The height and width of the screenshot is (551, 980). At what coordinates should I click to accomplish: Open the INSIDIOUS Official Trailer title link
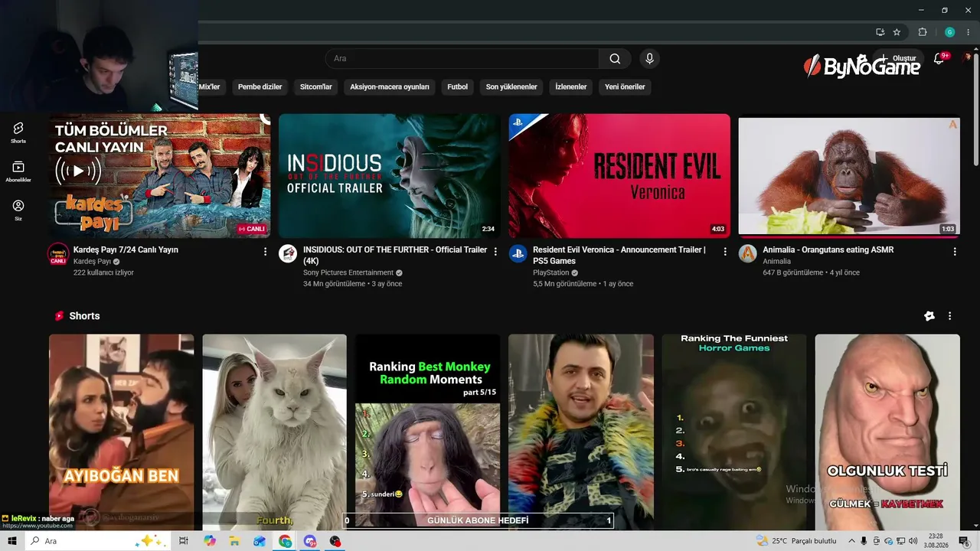(x=395, y=255)
